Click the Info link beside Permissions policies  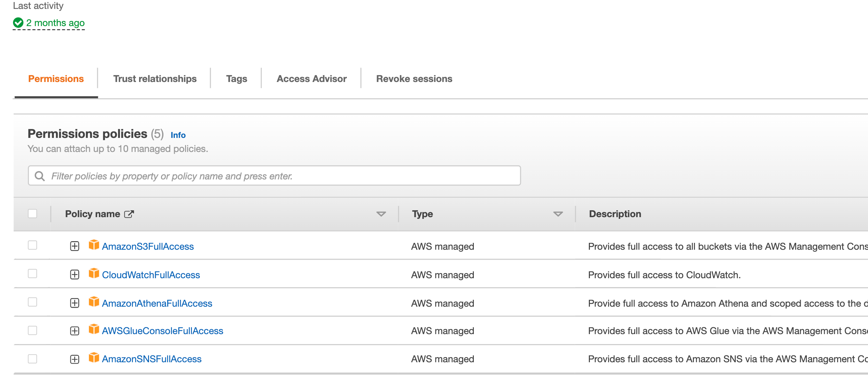click(178, 135)
